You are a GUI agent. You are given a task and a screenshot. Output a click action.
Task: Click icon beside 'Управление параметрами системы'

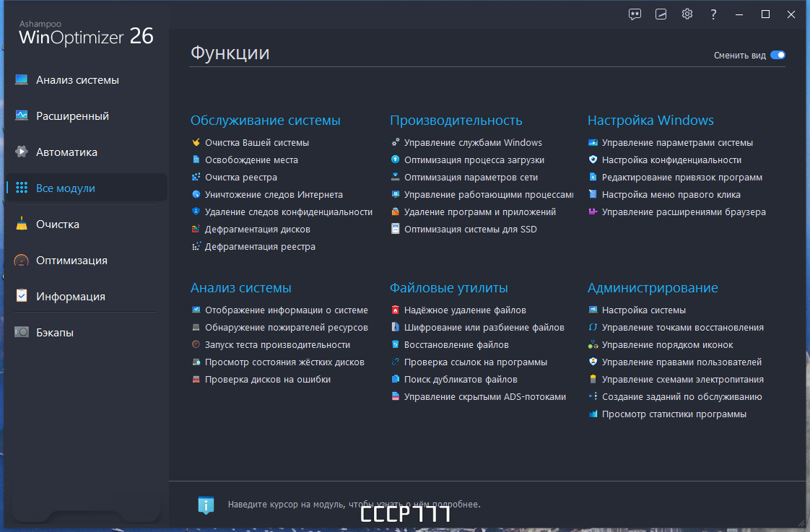[593, 142]
